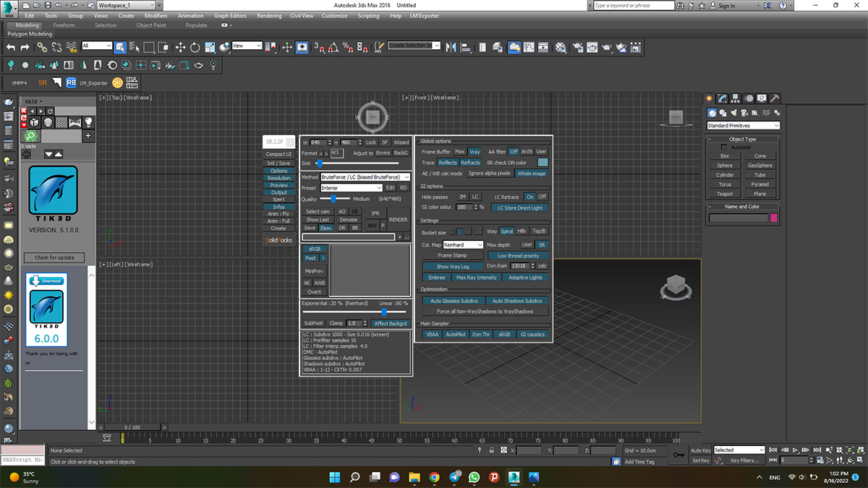The width and height of the screenshot is (868, 488).
Task: Open the Method dropdown BruteForce / LC
Action: click(x=365, y=177)
